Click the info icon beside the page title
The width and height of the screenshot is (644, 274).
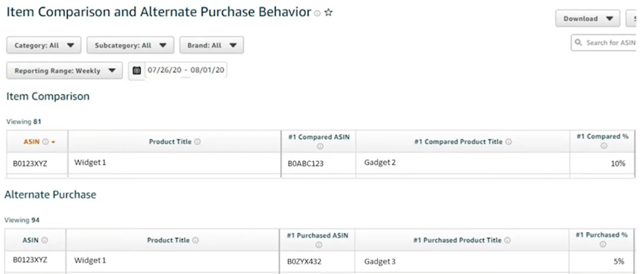[x=317, y=13]
